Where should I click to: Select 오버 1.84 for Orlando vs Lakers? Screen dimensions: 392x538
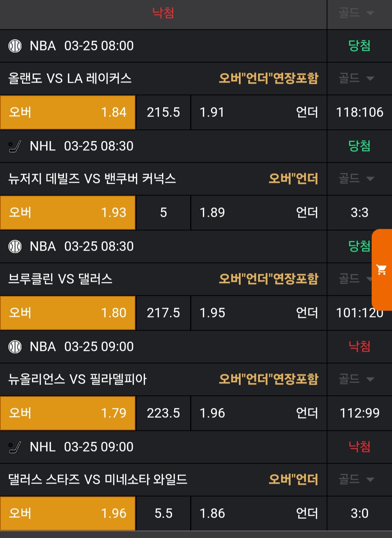pos(68,112)
